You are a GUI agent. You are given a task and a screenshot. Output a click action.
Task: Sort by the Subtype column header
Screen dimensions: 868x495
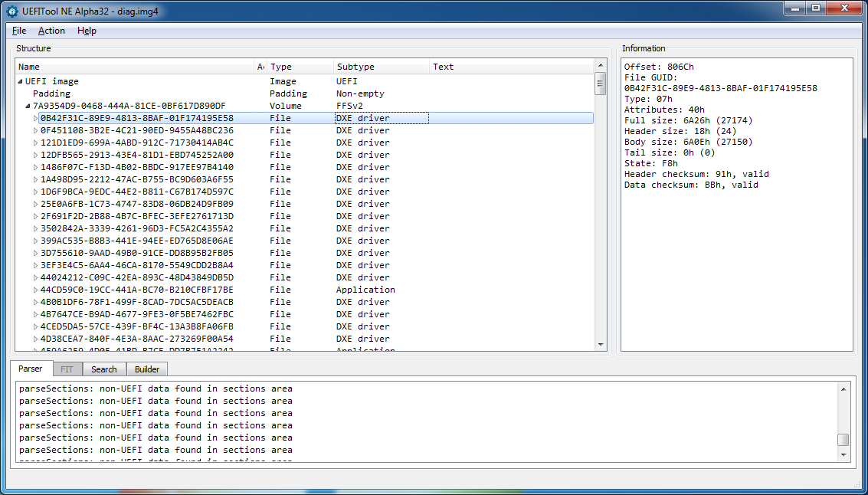(382, 67)
